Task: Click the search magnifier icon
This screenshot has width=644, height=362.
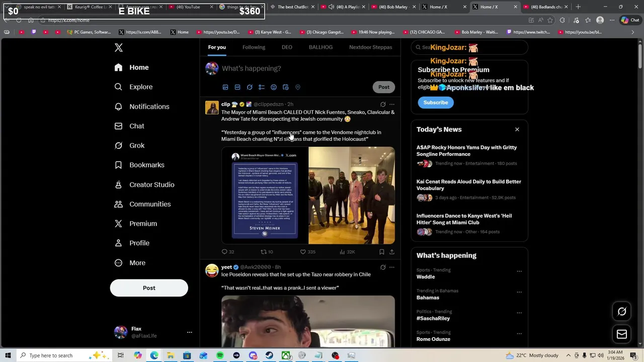Action: 417,47
